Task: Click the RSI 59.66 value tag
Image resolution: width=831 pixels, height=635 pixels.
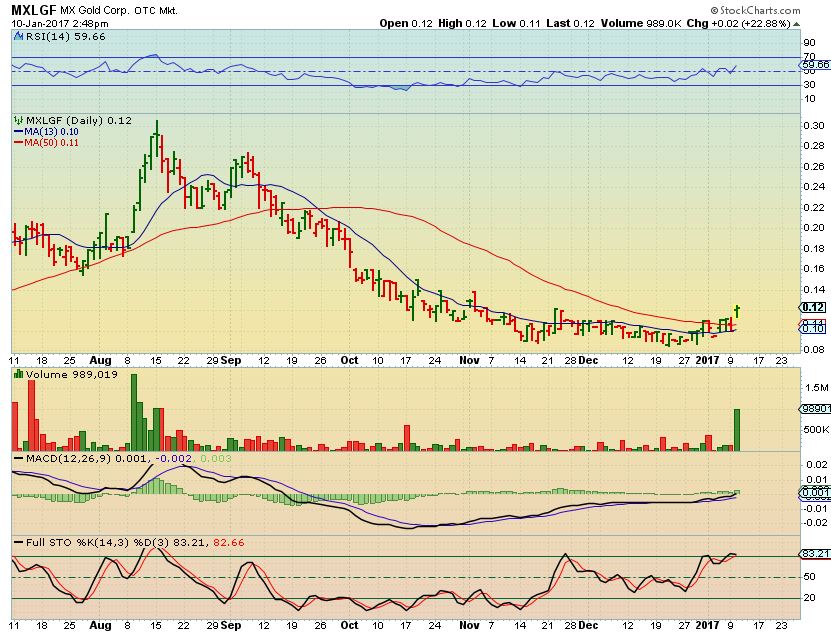Action: coord(814,64)
